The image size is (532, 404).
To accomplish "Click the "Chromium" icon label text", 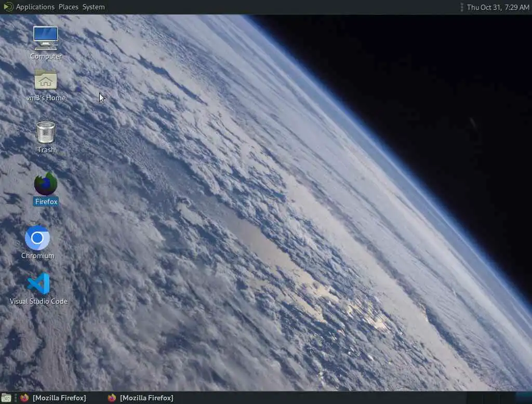I will 37,256.
